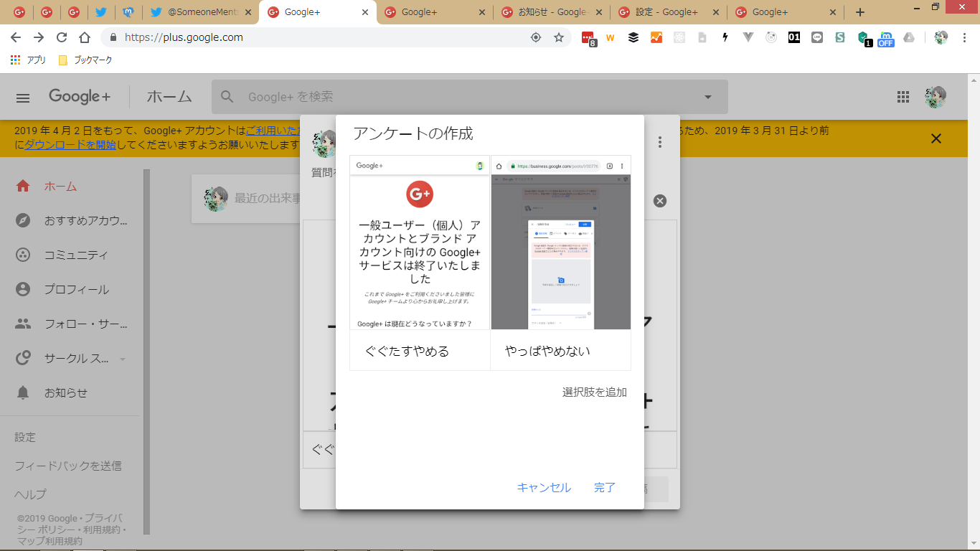Open おすすめアカウント compass icon in sidebar
The image size is (980, 551).
[x=23, y=220]
